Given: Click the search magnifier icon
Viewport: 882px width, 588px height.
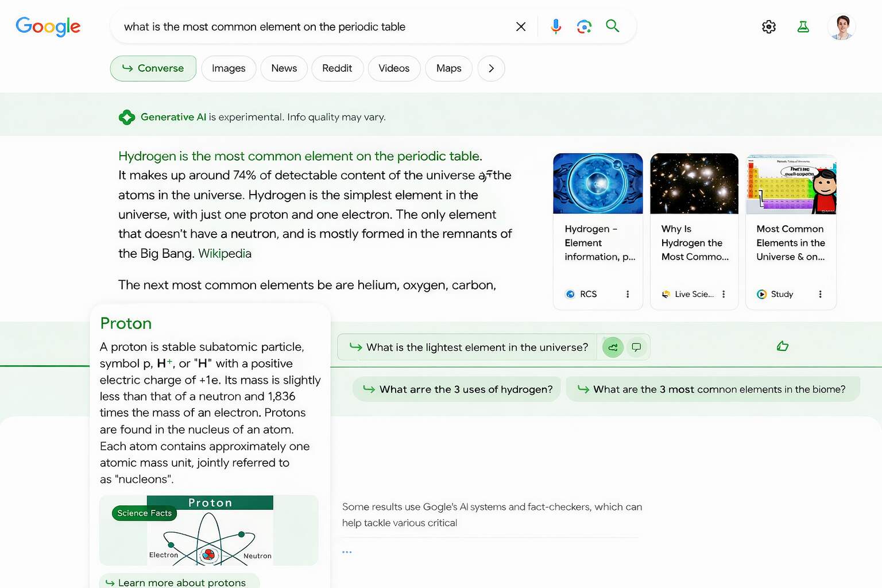Looking at the screenshot, I should pyautogui.click(x=612, y=26).
